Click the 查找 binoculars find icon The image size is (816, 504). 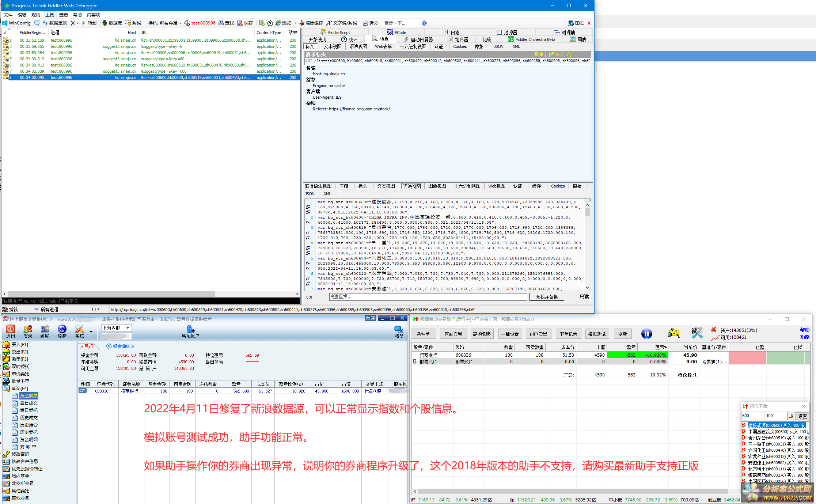[x=221, y=23]
